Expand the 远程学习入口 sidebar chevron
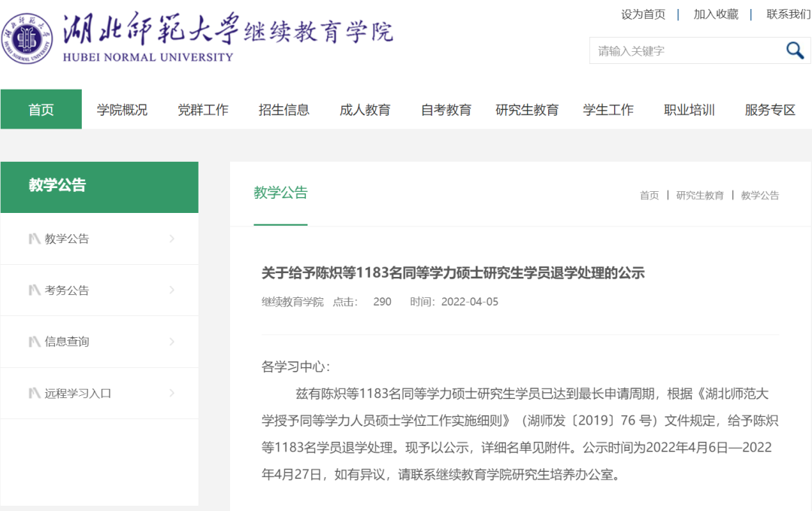The width and height of the screenshot is (812, 511). 172,393
